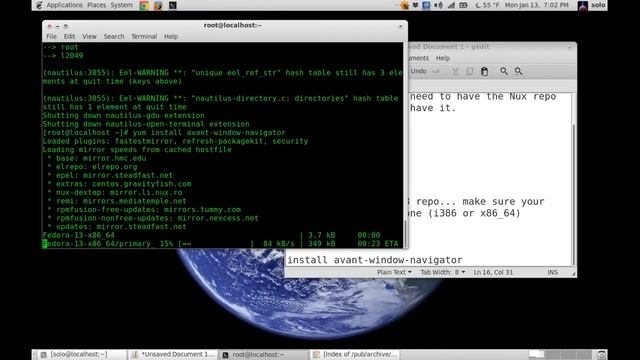Open the Places menu

(96, 5)
